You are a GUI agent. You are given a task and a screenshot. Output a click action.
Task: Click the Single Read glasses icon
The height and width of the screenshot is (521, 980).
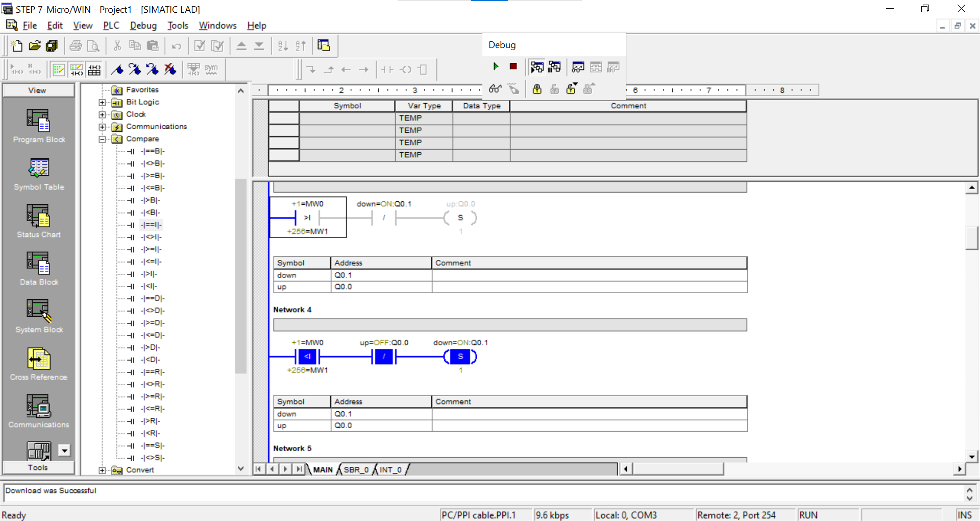pos(495,89)
